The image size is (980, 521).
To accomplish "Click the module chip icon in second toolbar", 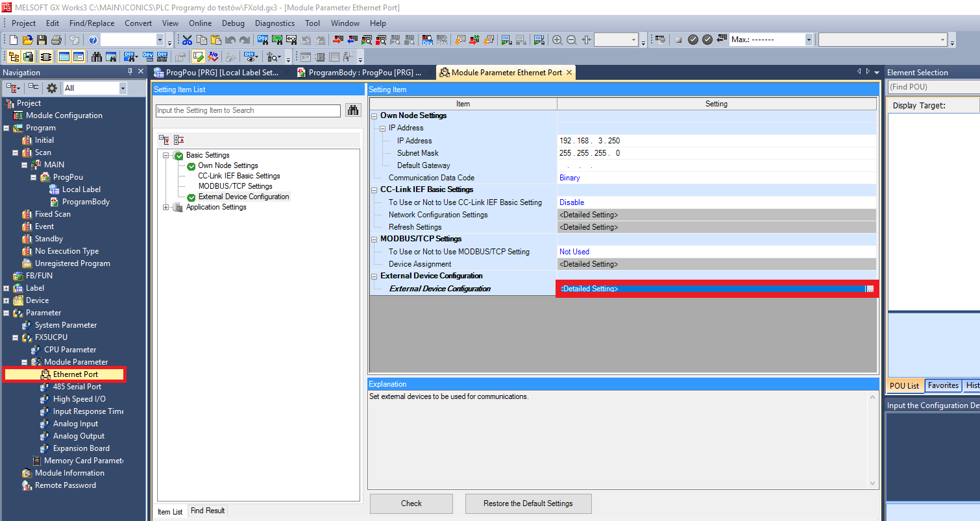I will (46, 56).
